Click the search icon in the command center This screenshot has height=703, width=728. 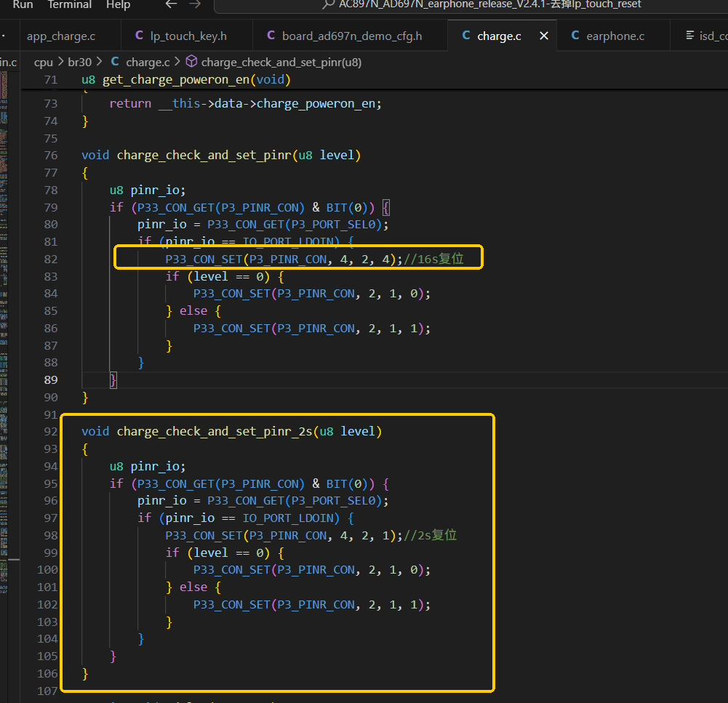328,4
